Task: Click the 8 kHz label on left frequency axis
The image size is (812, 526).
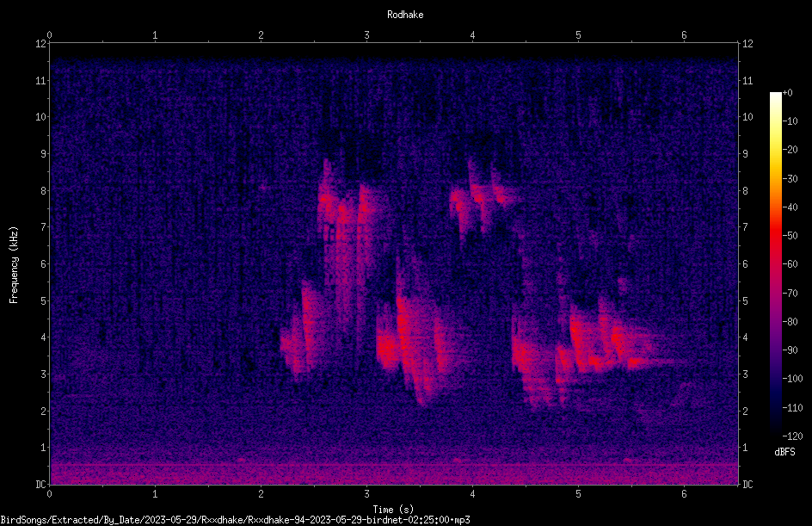Action: (x=41, y=190)
